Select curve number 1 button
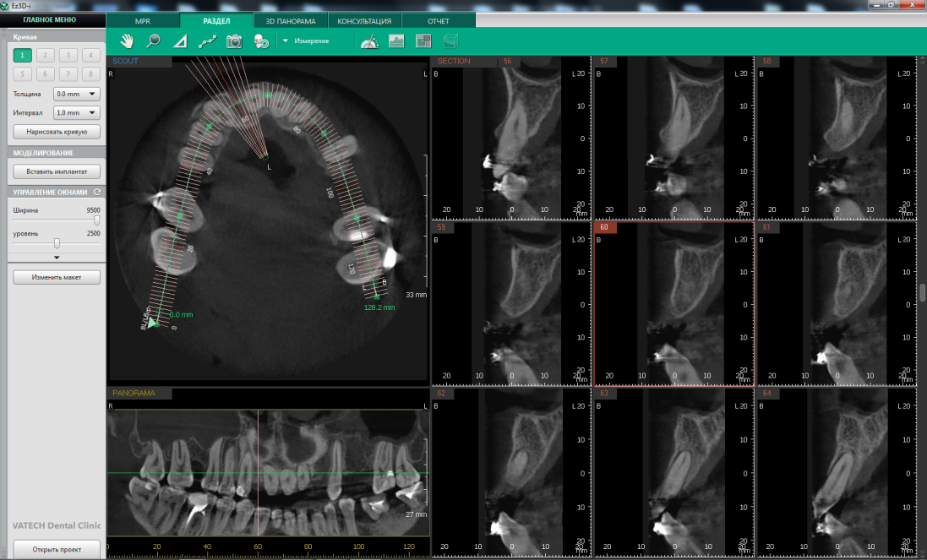 tap(23, 55)
